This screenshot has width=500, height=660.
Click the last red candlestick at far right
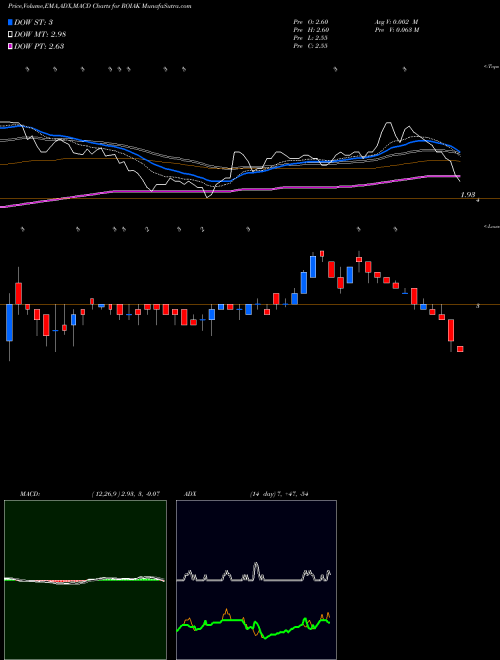click(460, 349)
